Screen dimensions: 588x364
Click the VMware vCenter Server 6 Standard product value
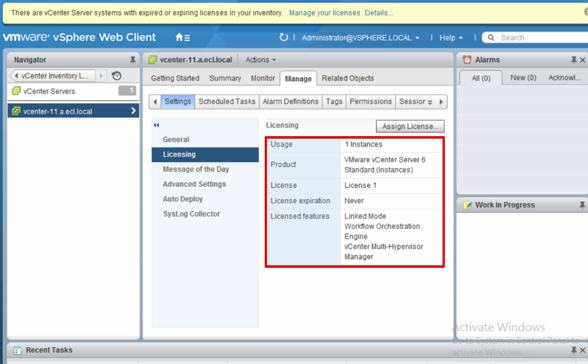pos(385,165)
